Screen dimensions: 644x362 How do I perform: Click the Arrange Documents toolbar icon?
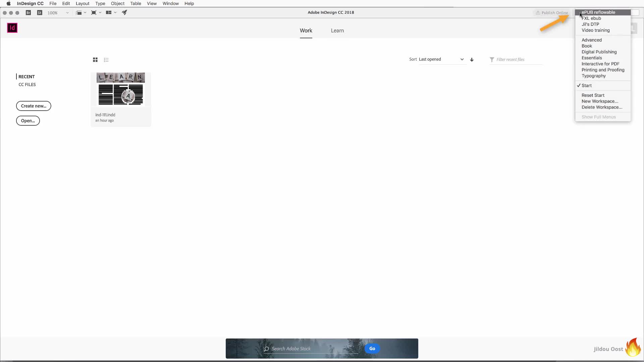pyautogui.click(x=109, y=13)
